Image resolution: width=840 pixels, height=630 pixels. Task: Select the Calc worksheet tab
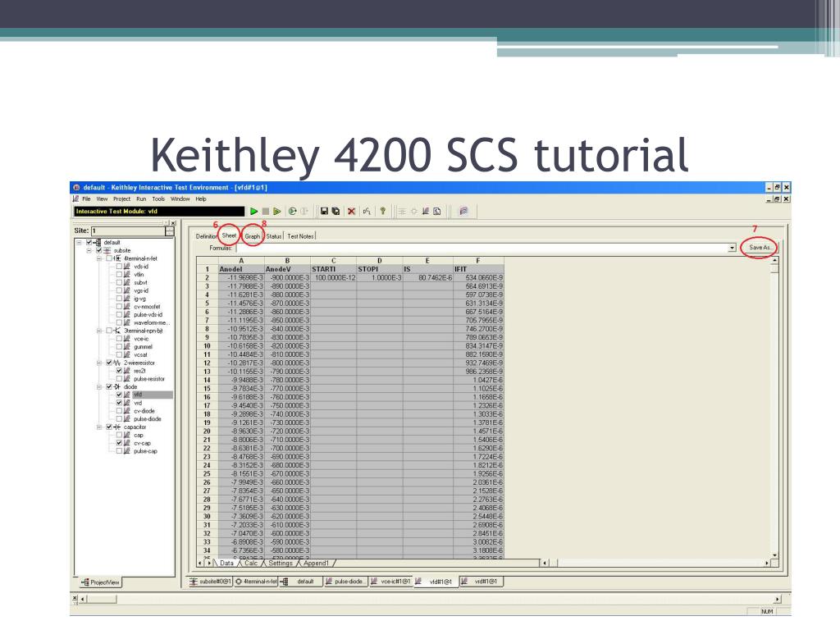click(251, 563)
